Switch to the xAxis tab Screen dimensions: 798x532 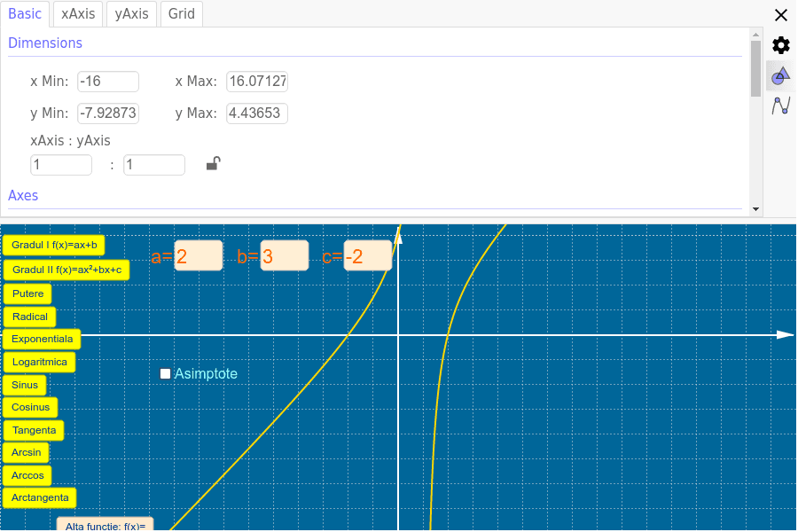point(77,13)
